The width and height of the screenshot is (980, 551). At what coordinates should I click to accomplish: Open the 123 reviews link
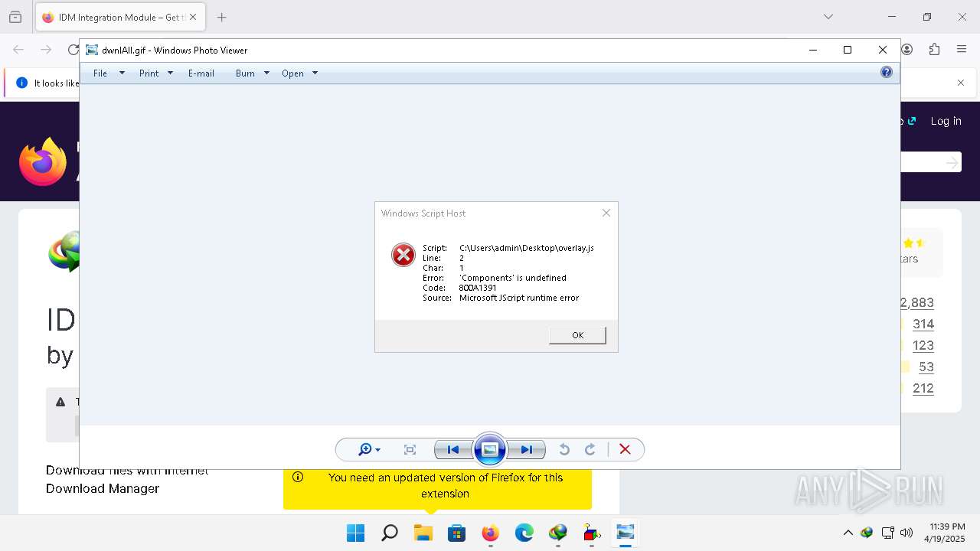coord(923,345)
